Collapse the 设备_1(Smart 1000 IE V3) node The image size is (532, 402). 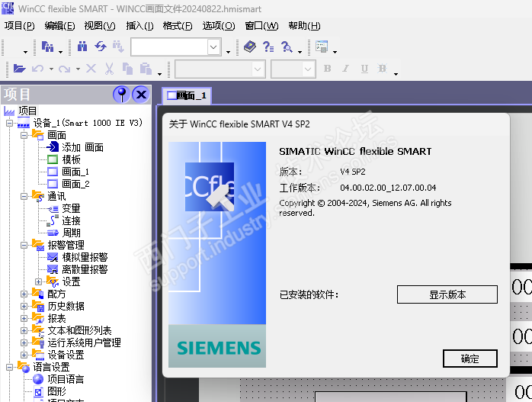point(9,123)
